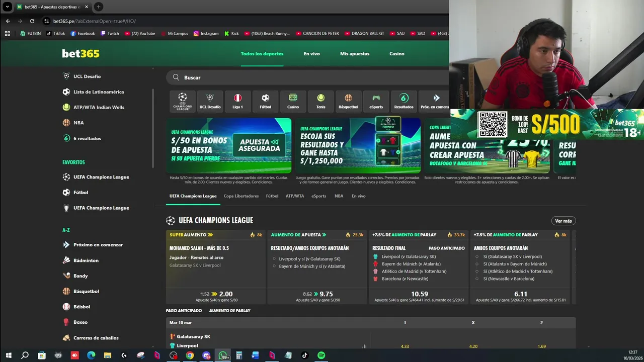Pick Galatasaray win odds 4.33

pos(405,346)
